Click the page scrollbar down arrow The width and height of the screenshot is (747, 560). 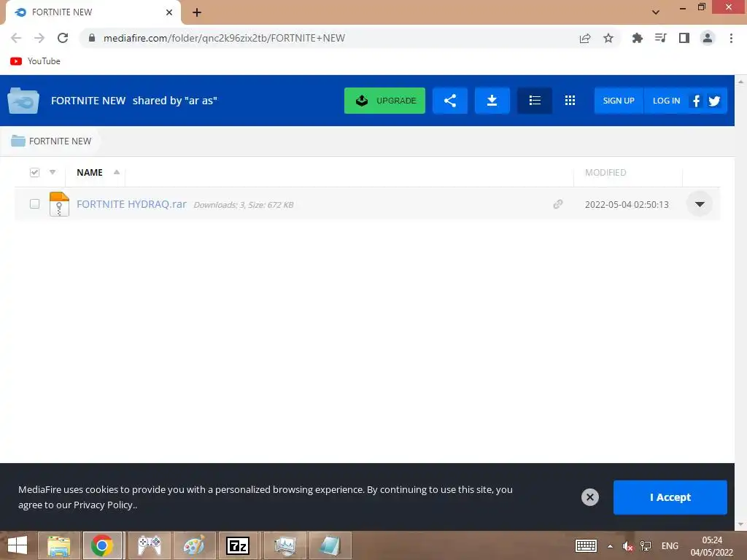click(741, 525)
